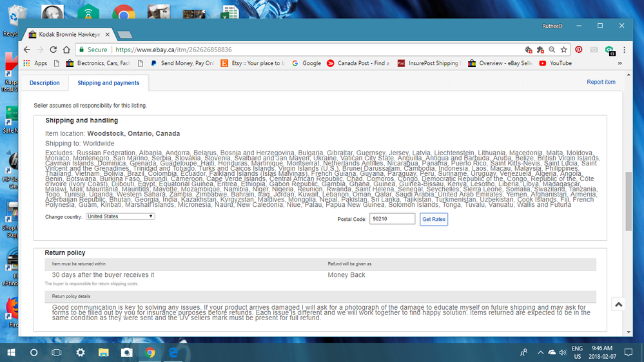Switch to the Description tab

click(x=44, y=83)
